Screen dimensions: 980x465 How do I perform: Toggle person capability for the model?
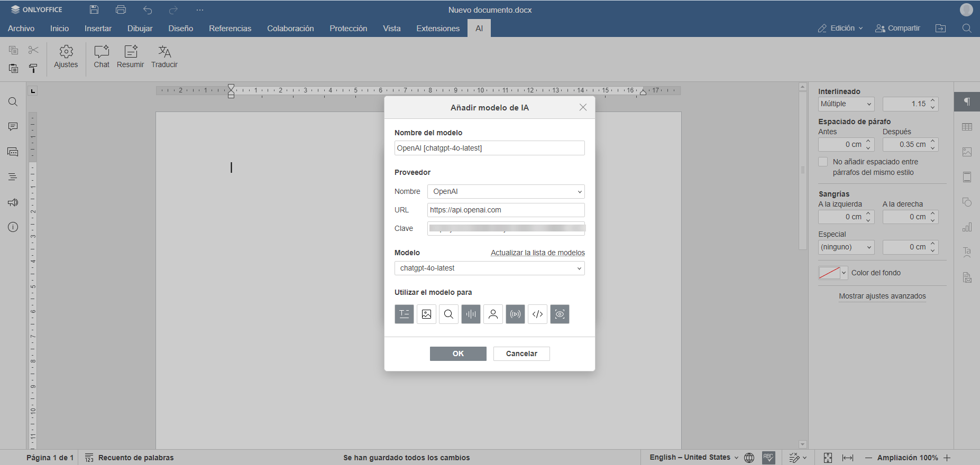click(x=493, y=314)
